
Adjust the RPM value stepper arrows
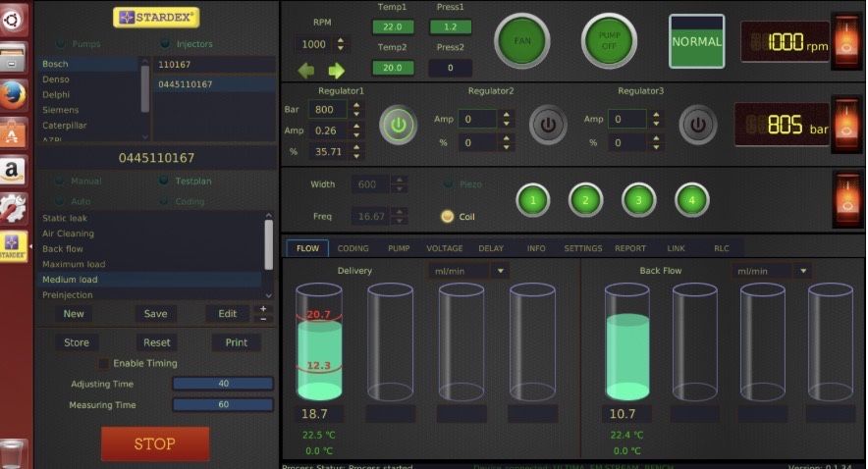[x=341, y=44]
